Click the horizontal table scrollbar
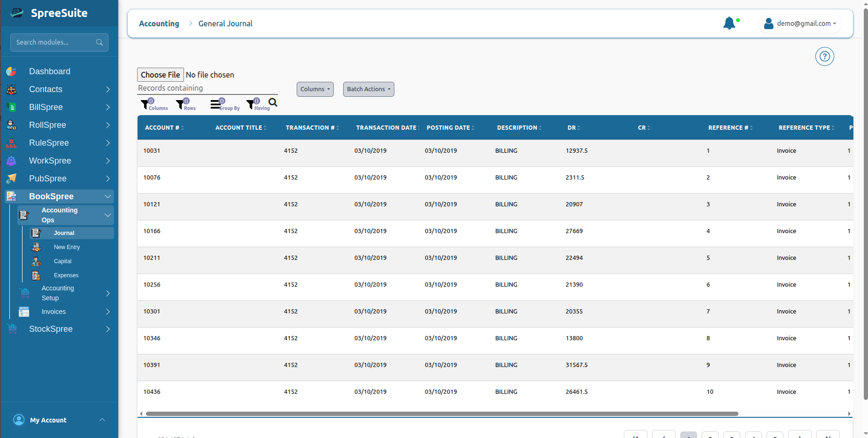Screen dimensions: 868x438 [442, 414]
